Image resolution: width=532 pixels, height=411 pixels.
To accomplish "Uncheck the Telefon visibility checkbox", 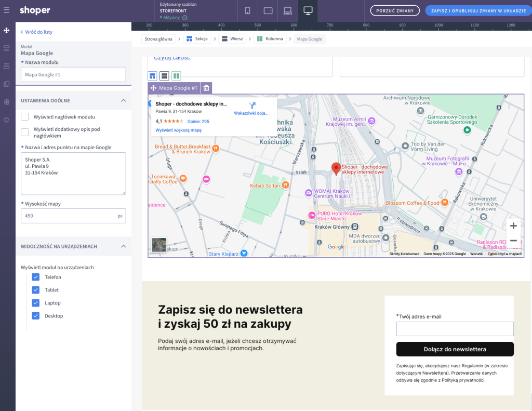I will pyautogui.click(x=36, y=277).
